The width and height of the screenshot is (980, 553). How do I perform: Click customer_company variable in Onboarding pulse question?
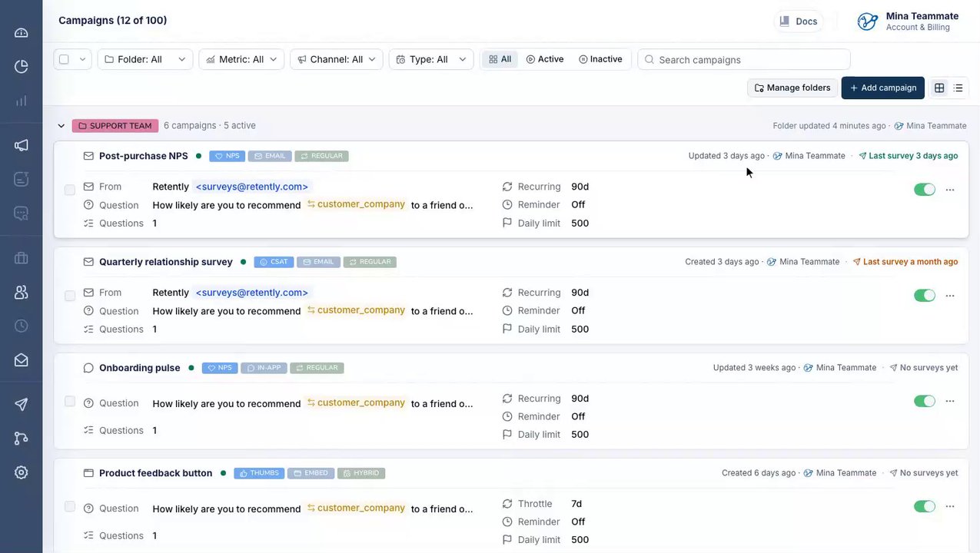[x=356, y=402]
